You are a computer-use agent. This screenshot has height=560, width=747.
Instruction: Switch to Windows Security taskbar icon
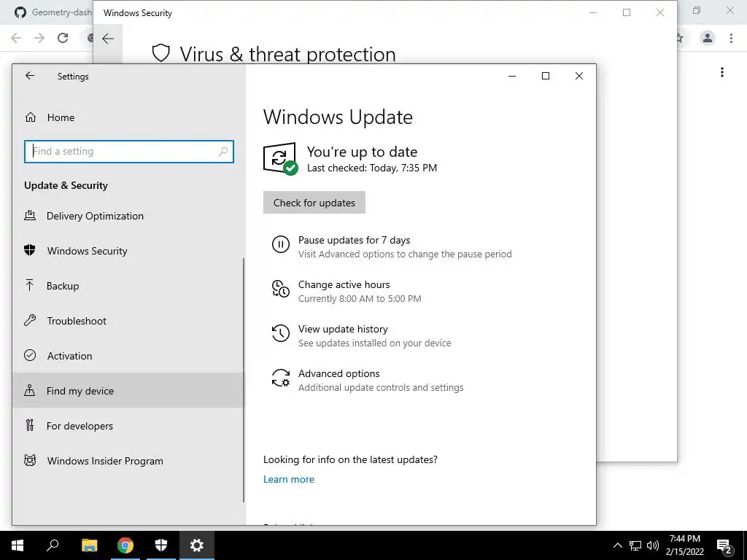click(161, 545)
